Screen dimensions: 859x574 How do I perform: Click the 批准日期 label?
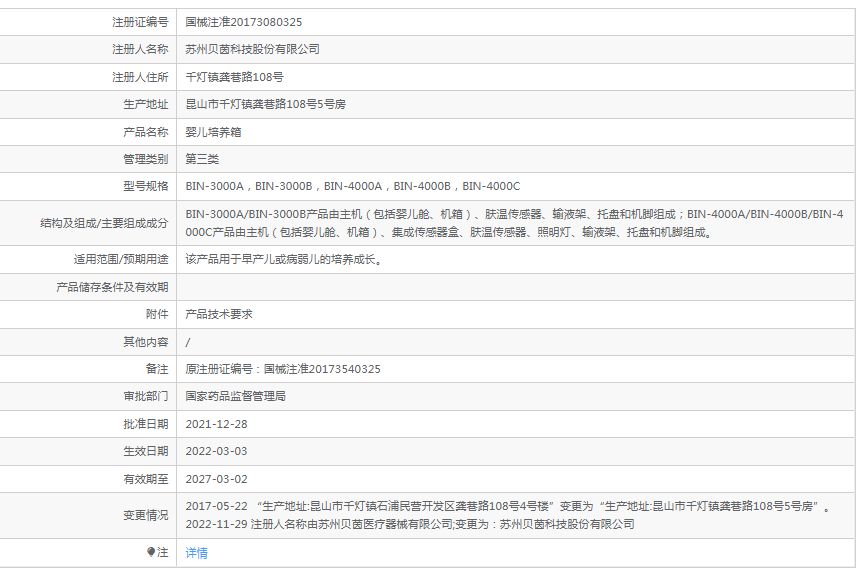coord(146,424)
